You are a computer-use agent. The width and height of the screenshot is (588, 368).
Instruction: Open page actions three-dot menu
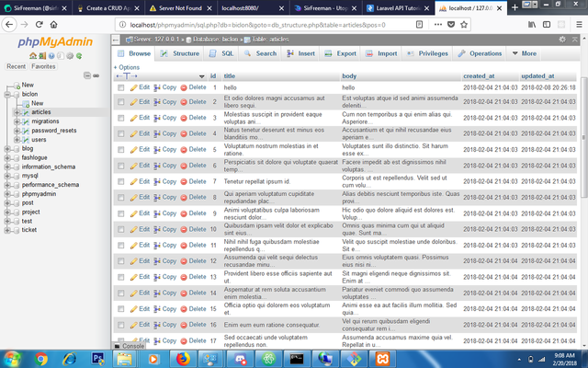click(438, 25)
